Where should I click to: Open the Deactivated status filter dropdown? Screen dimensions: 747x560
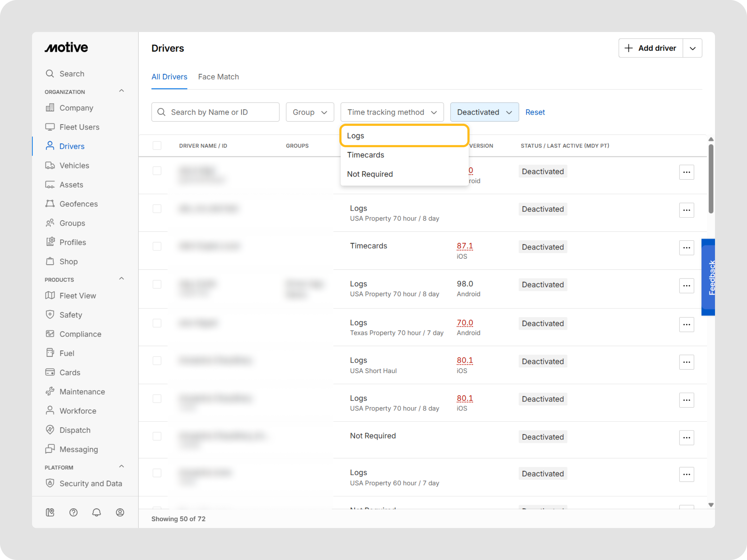pyautogui.click(x=484, y=112)
